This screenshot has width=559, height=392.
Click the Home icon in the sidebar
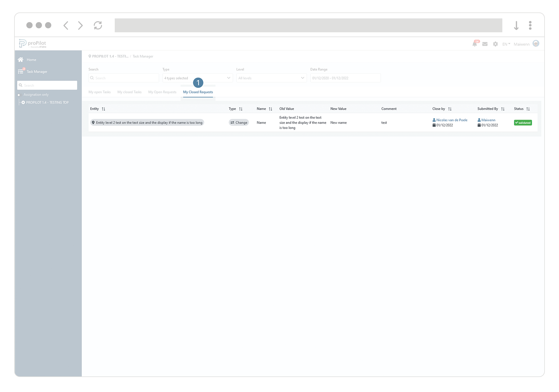point(21,59)
